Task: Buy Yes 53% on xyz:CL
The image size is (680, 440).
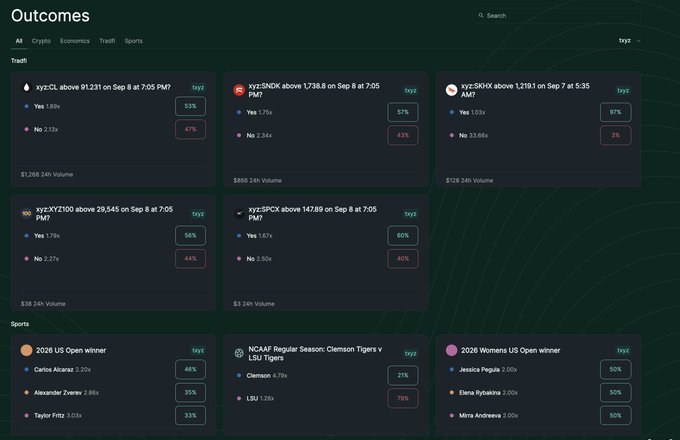Action: (190, 106)
